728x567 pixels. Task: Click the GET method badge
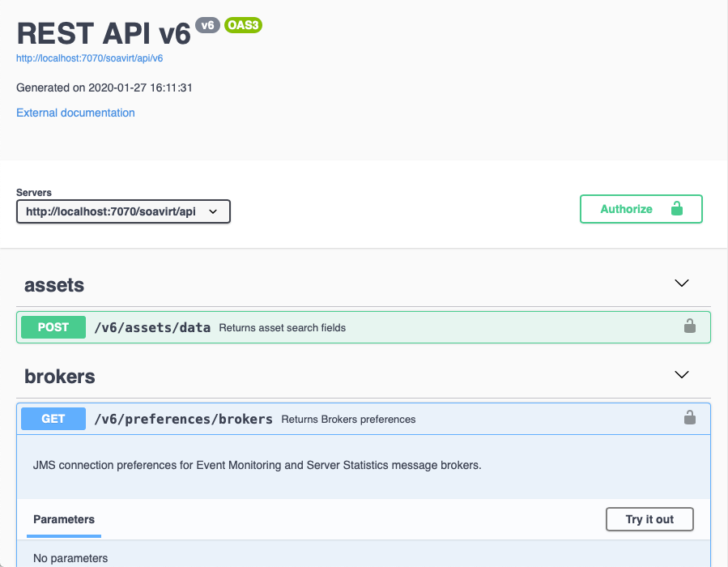(53, 419)
